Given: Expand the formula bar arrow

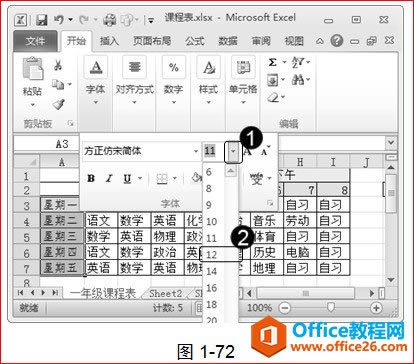Looking at the screenshot, I should click(x=391, y=143).
